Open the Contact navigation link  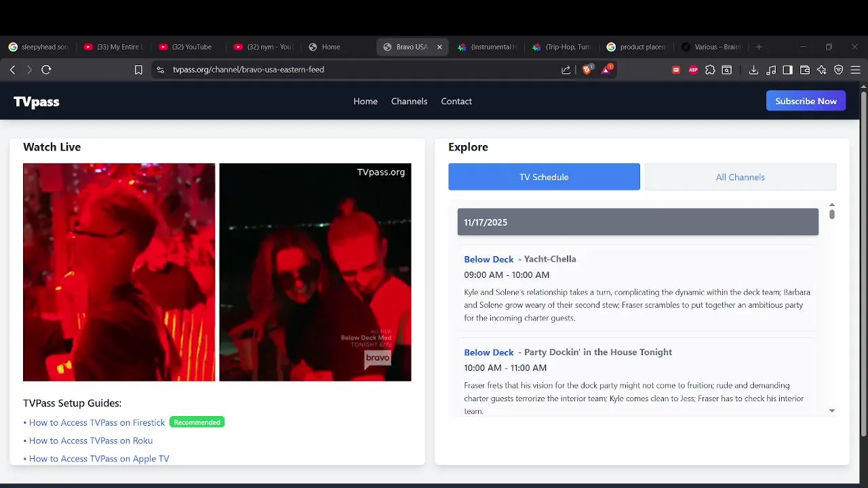pyautogui.click(x=456, y=101)
